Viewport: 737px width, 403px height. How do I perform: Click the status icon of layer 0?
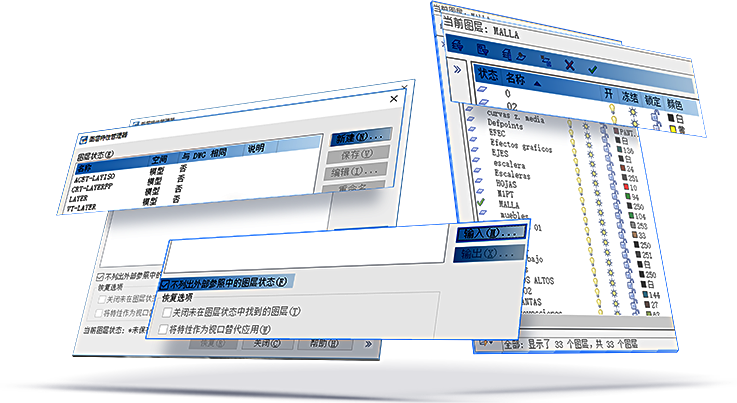click(x=483, y=89)
